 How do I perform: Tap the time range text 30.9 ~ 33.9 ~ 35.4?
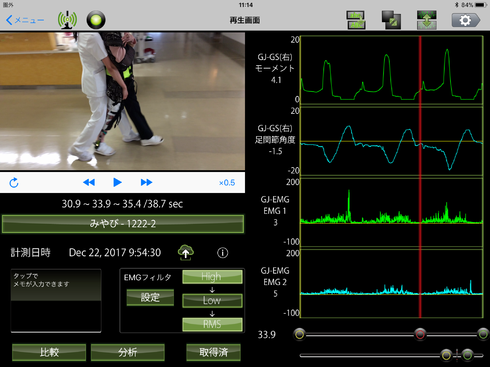click(x=101, y=204)
